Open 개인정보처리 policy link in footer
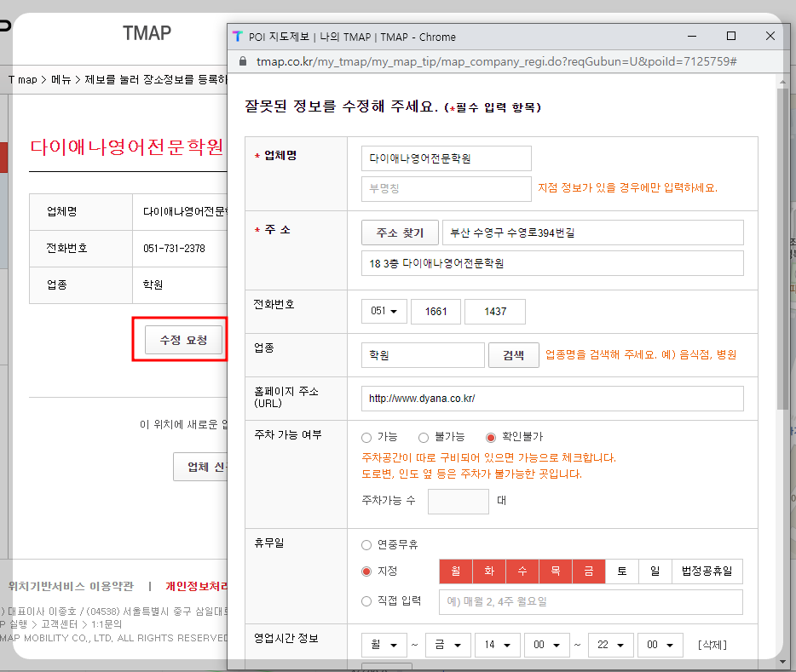796x672 pixels. pos(197,587)
